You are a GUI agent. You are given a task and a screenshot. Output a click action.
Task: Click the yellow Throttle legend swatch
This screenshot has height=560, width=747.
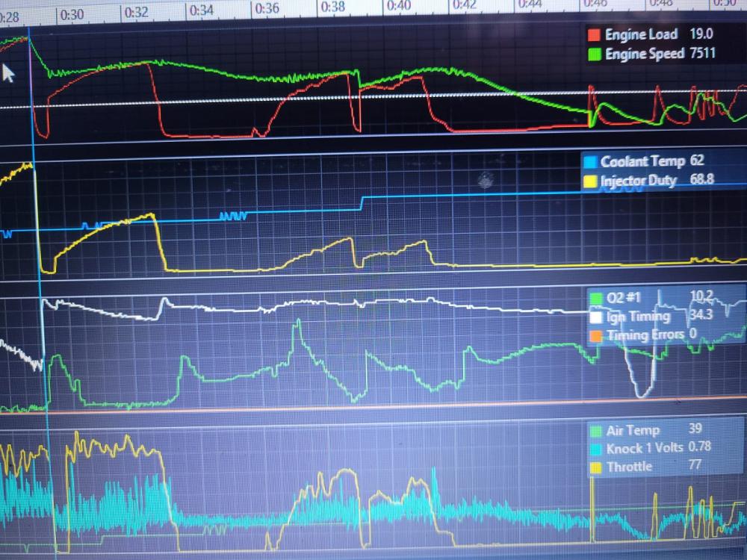tap(595, 467)
